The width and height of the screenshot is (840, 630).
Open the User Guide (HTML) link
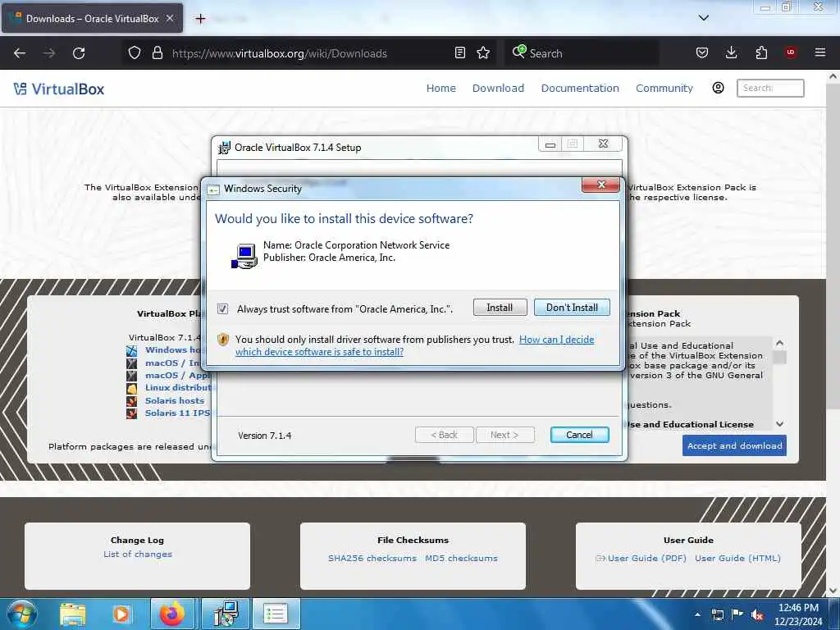[x=737, y=558]
